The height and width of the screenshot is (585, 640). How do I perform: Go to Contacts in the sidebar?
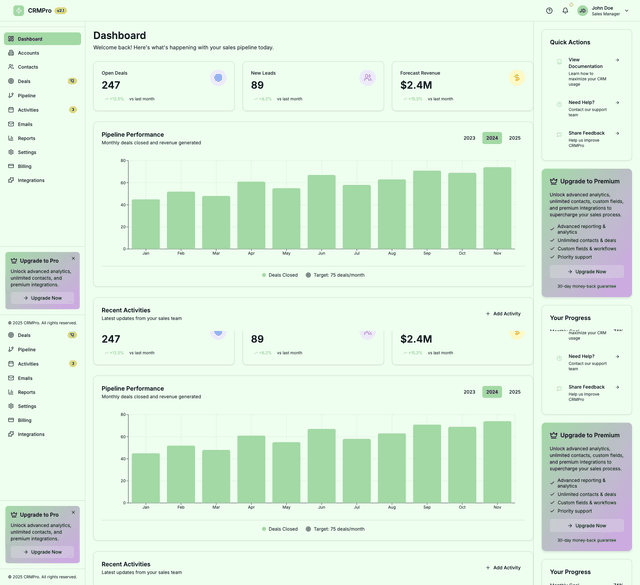click(28, 67)
